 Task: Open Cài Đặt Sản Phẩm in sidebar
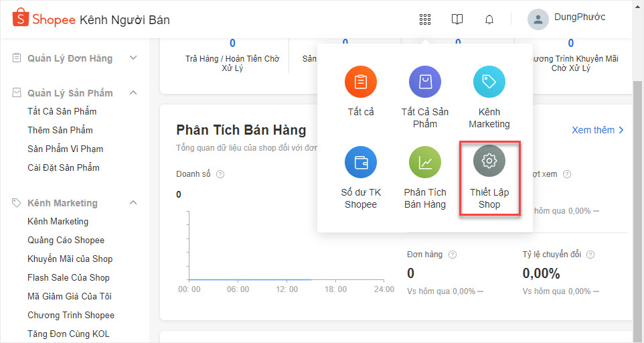63,167
